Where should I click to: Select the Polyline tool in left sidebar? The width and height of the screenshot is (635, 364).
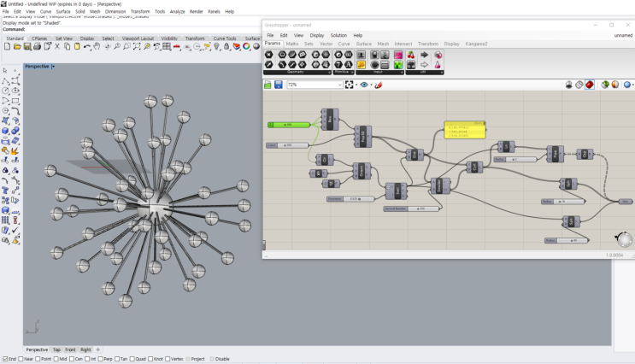[6, 81]
